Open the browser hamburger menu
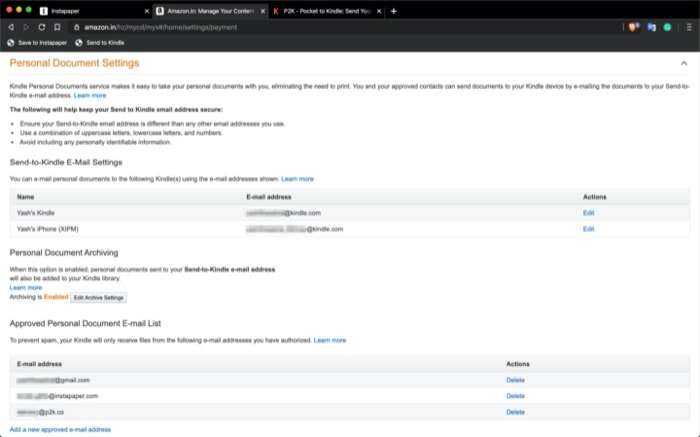 [689, 27]
